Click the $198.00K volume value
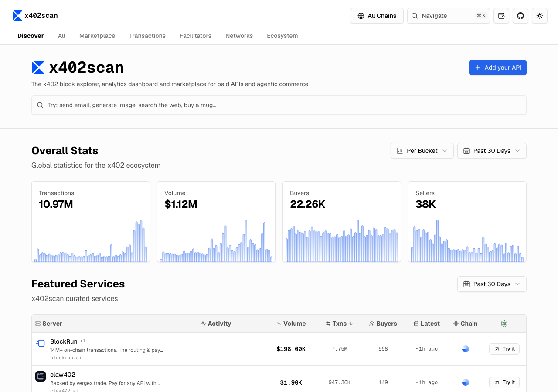 (291, 349)
